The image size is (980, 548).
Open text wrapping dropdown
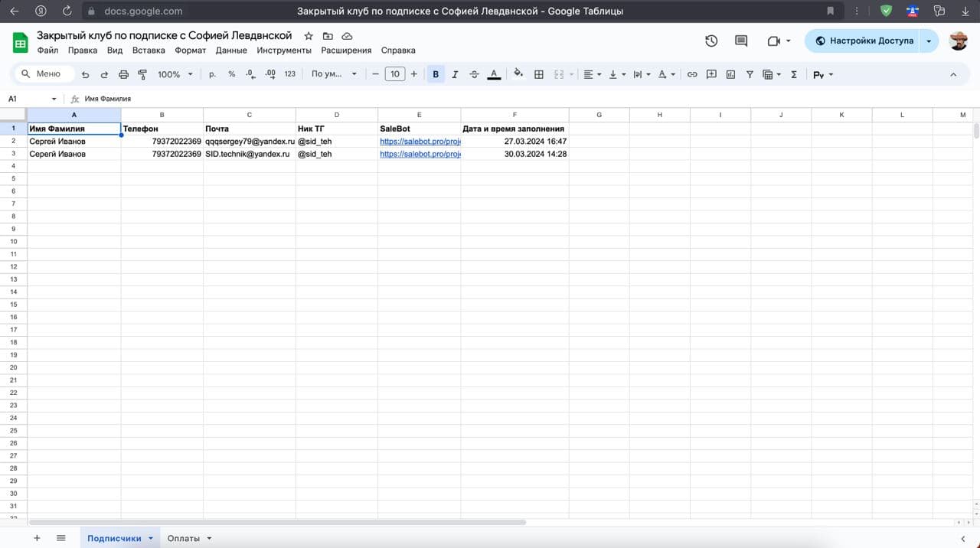(642, 74)
